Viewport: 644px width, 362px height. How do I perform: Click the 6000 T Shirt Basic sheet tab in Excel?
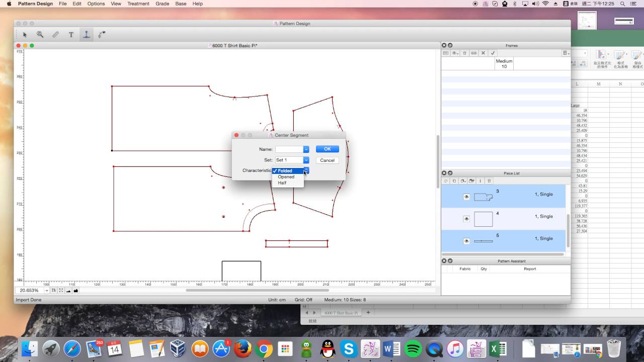click(341, 313)
